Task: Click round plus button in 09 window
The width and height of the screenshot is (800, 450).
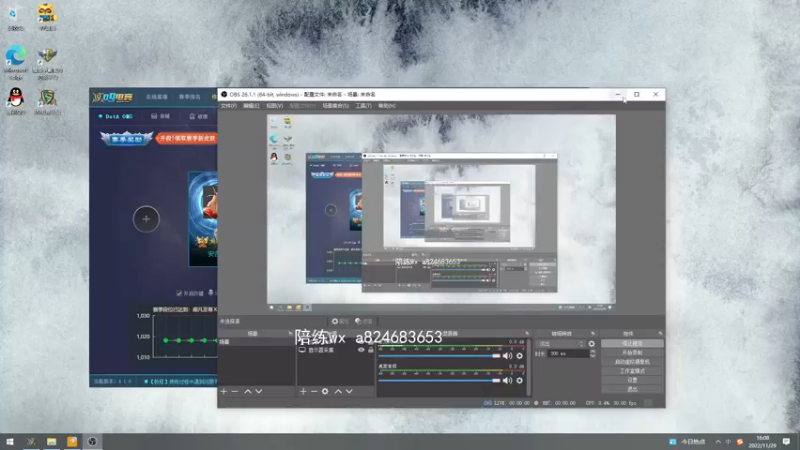Action: 146,219
